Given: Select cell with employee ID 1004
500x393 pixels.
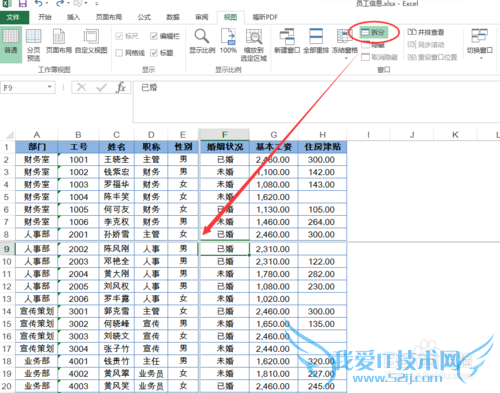Looking at the screenshot, I should coord(78,197).
